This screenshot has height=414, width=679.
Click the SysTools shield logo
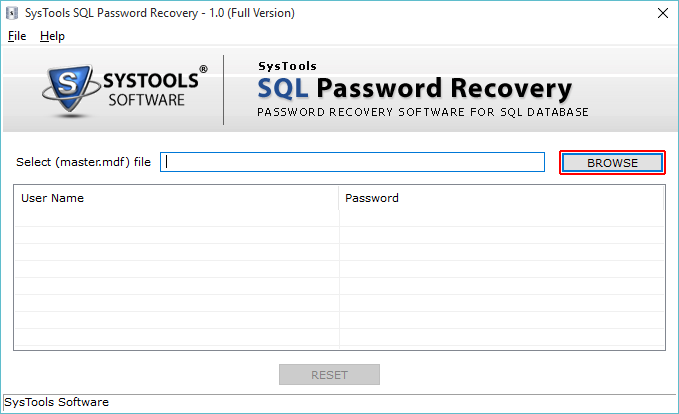pos(69,89)
